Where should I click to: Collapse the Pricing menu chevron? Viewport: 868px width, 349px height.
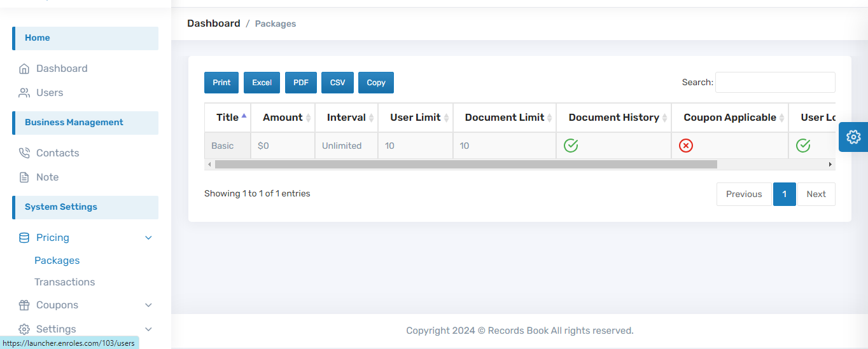[148, 238]
